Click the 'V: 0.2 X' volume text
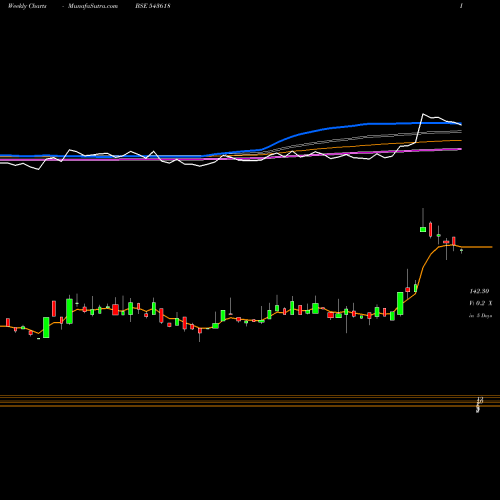The height and width of the screenshot is (500, 500). coord(481,303)
